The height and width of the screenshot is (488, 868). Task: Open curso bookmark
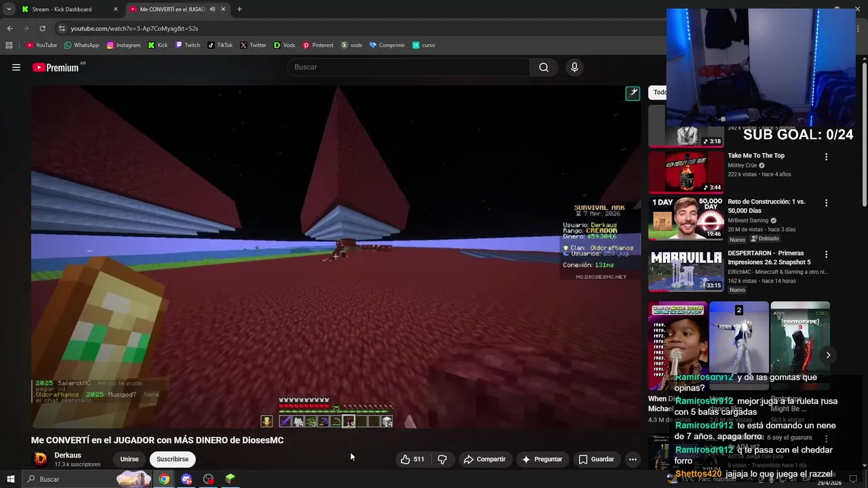click(424, 45)
